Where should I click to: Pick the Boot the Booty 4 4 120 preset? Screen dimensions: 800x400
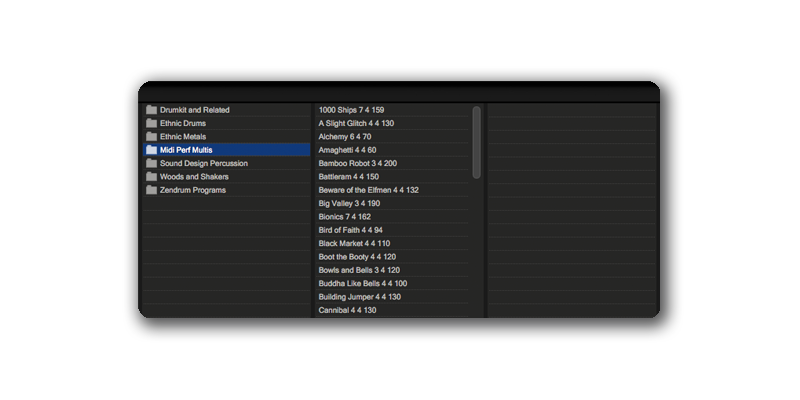[x=357, y=257]
